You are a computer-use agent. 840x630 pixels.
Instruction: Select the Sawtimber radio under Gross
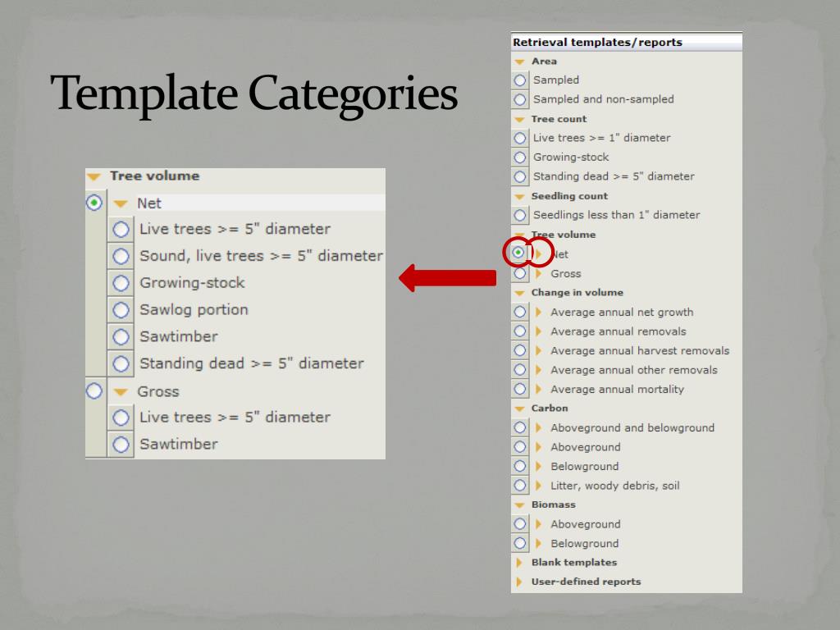click(121, 444)
